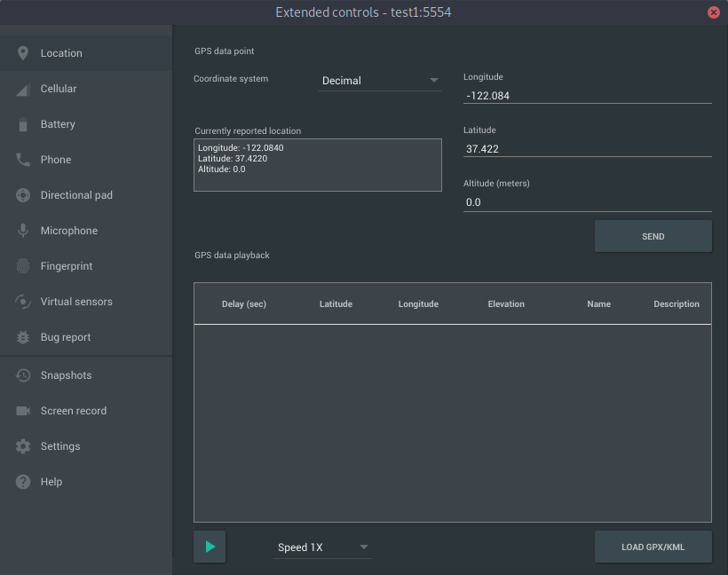
Task: Close the Extended controls window
Action: [714, 12]
